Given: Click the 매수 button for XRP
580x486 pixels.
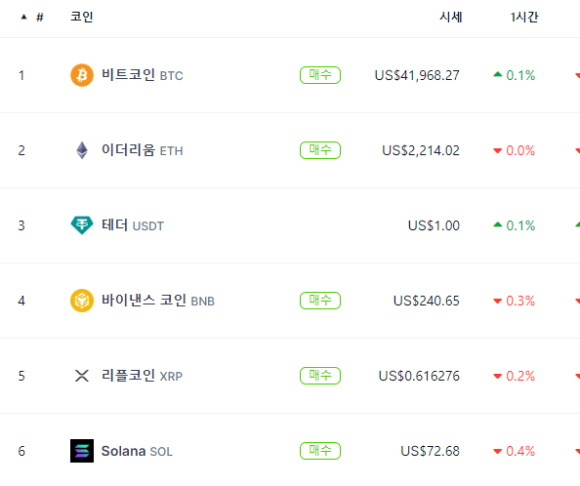Looking at the screenshot, I should 320,376.
